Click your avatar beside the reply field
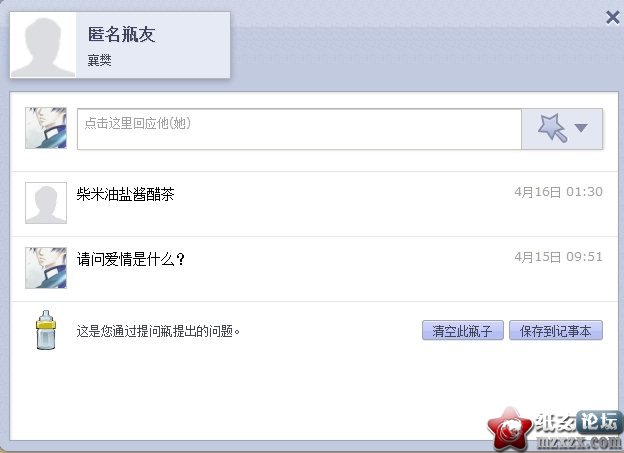The image size is (624, 453). (46, 128)
